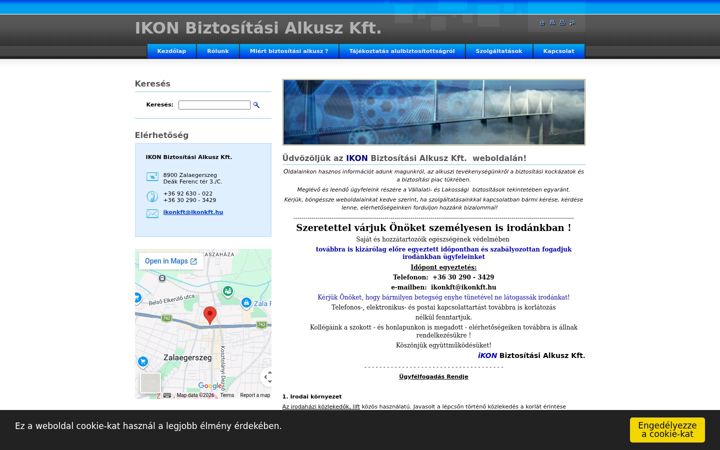Click phone number +36 92 630 - 022
The image size is (720, 450).
coord(188,194)
